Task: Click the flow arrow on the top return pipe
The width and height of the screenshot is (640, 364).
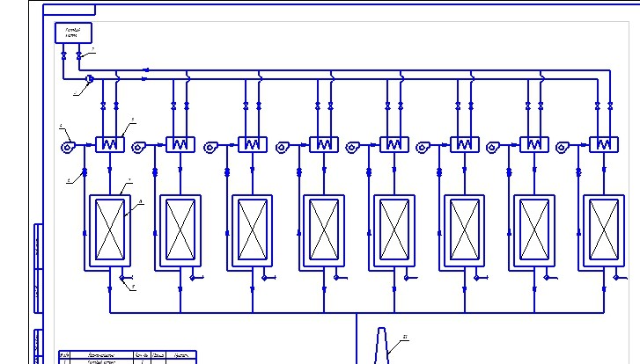Action: tap(146, 69)
